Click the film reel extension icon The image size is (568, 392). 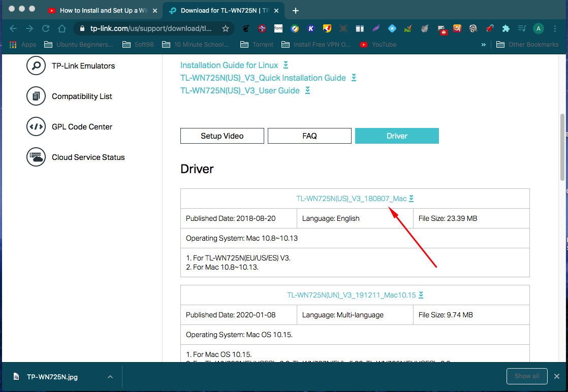pyautogui.click(x=473, y=28)
